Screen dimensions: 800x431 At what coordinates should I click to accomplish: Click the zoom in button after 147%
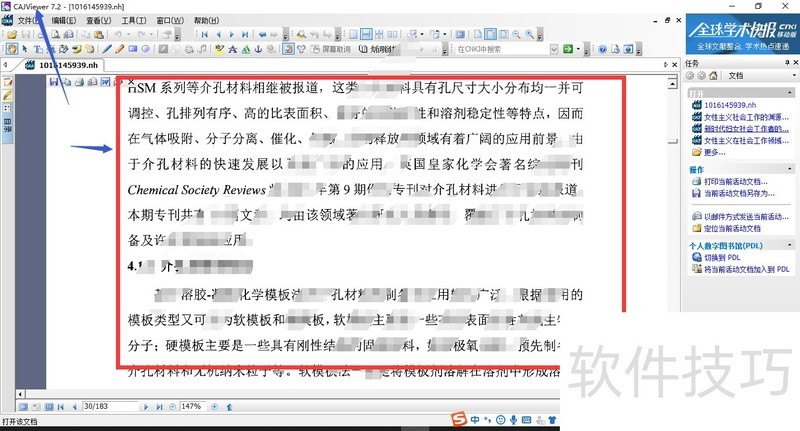[x=214, y=407]
